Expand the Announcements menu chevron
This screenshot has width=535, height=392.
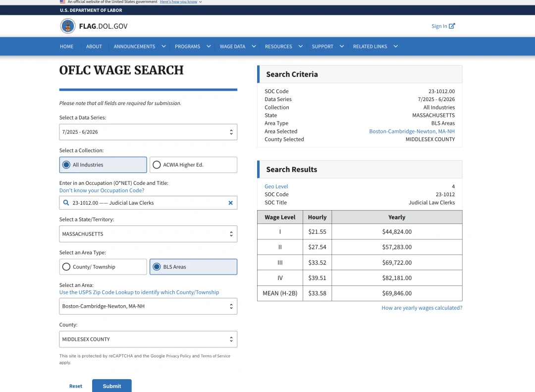point(163,46)
